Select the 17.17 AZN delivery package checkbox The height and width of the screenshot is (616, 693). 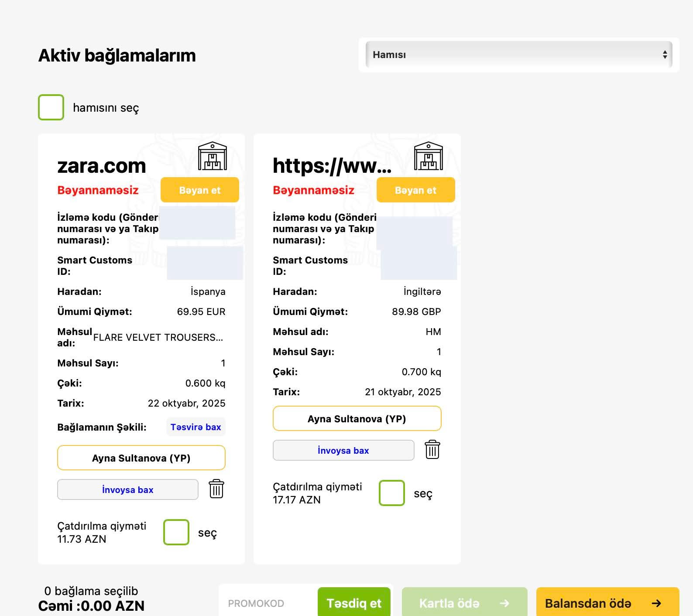(392, 493)
